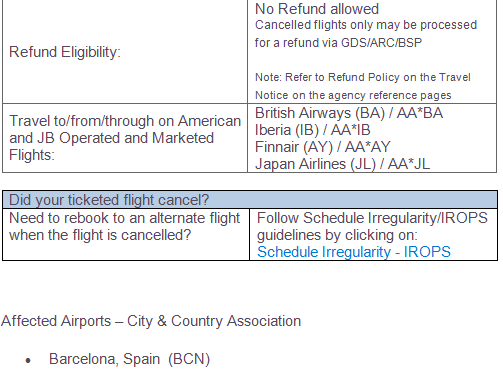Open the Schedule Irregularity - IROPS link
This screenshot has width=503, height=375.
[x=354, y=252]
